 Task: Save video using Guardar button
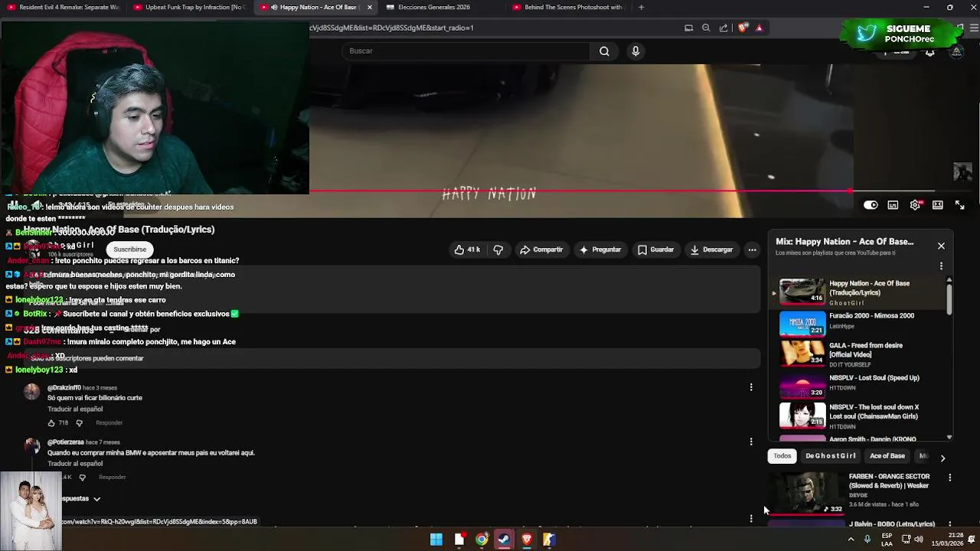click(656, 249)
